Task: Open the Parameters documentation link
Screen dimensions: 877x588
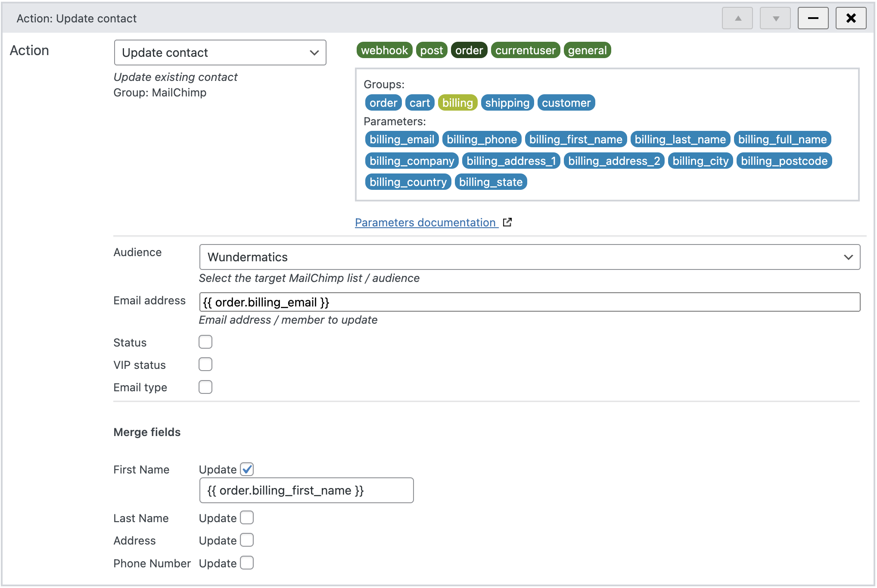Action: tap(425, 222)
